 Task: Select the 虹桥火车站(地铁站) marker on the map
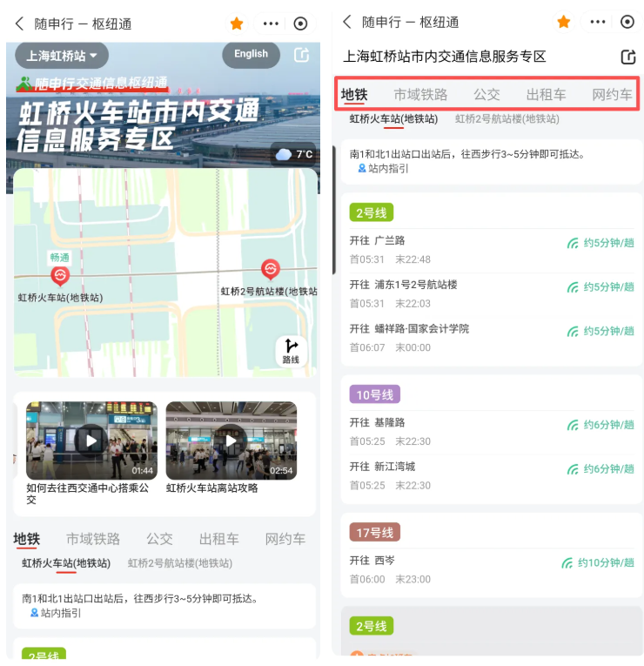60,277
